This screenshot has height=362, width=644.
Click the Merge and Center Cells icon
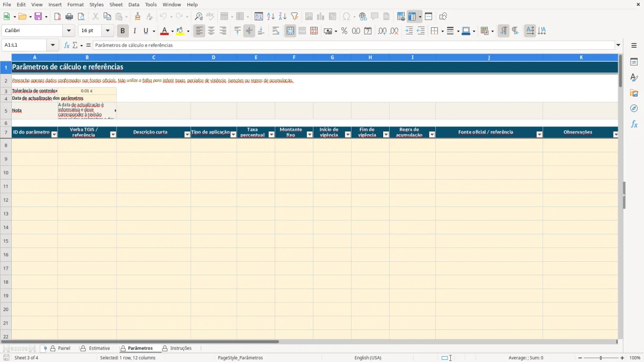290,31
